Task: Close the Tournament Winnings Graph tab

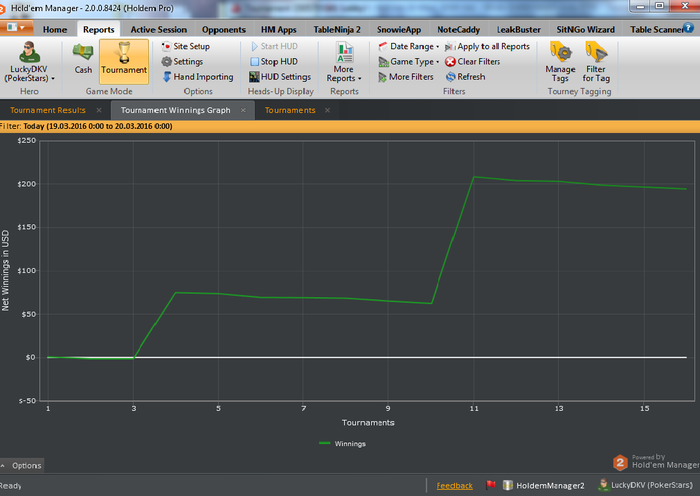Action: click(x=243, y=110)
